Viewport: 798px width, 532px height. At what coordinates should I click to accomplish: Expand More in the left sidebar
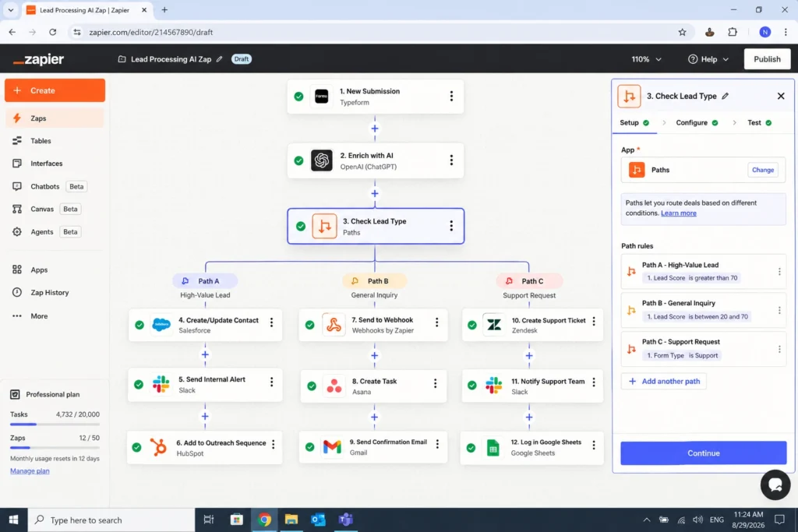pos(39,315)
